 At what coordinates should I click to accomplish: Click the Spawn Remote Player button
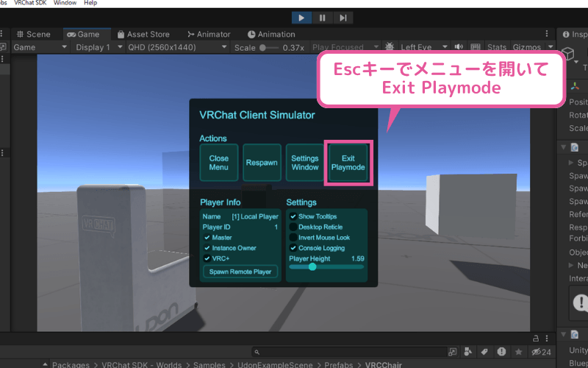click(240, 272)
